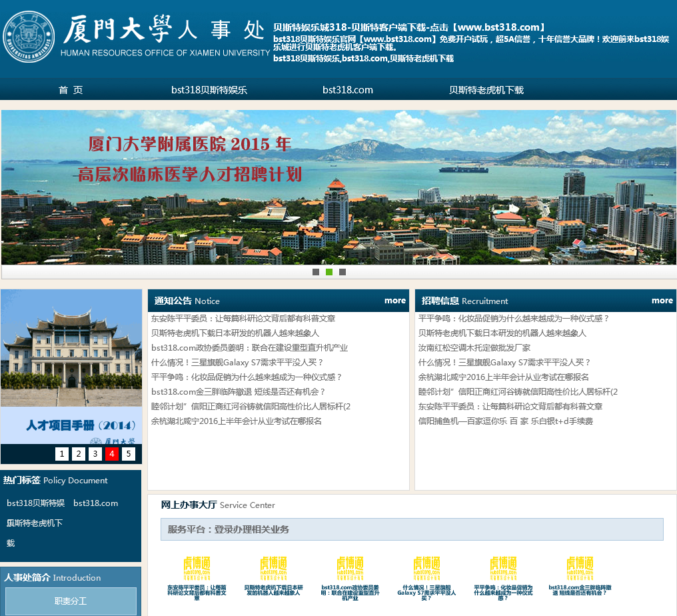Viewport: 677px width, 616px height.
Task: Open recruitment item 贝斯特老虎机下载日本研发的机器人越来越象人
Action: (502, 333)
